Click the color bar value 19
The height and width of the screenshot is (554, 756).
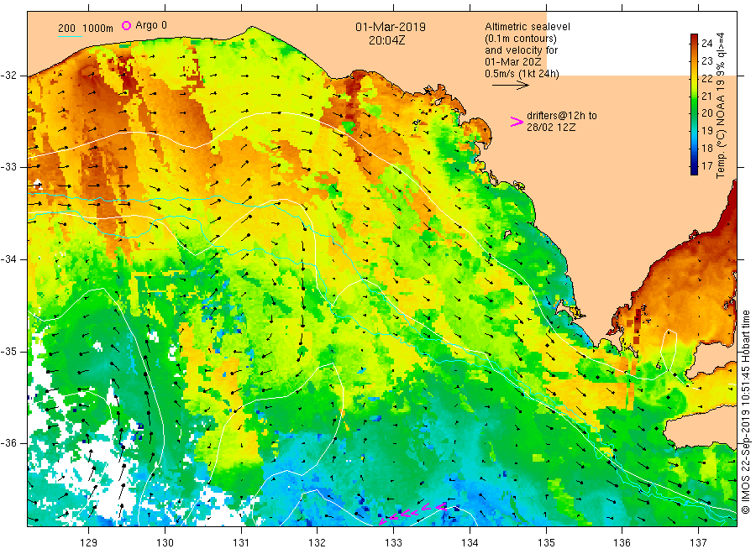tap(706, 131)
